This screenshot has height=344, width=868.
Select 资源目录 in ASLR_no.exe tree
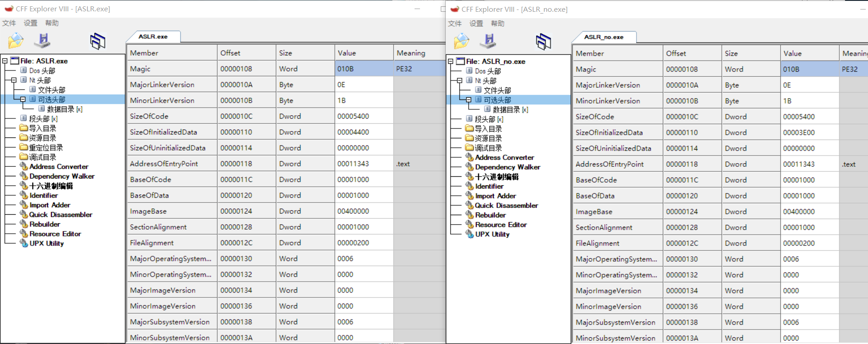point(488,138)
